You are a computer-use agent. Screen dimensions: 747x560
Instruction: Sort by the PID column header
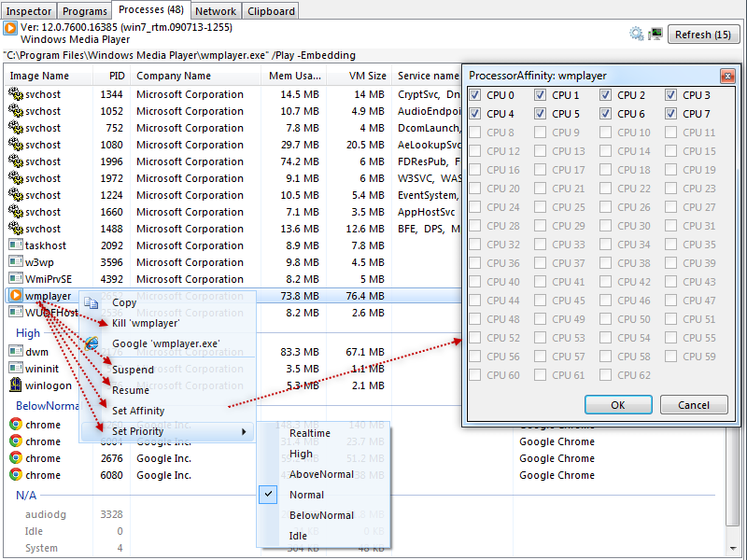coord(111,76)
